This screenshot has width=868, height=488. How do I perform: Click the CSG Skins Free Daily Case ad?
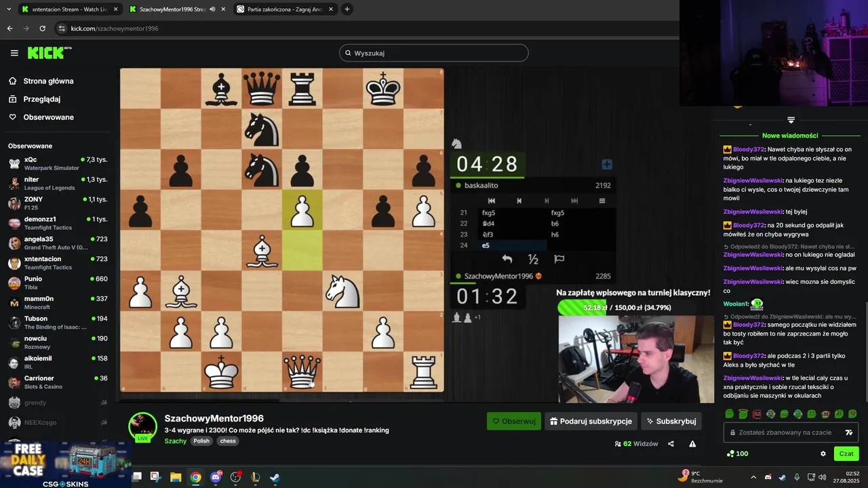pos(66,464)
